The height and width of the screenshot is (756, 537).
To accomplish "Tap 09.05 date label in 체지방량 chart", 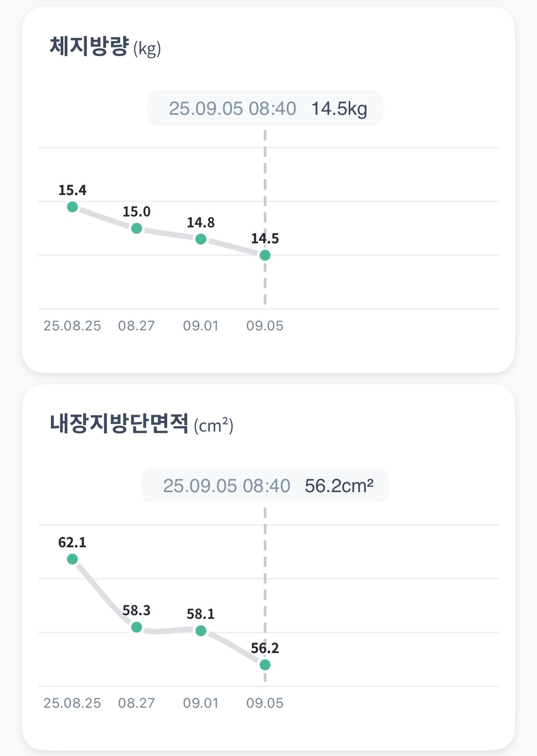I will tap(265, 326).
